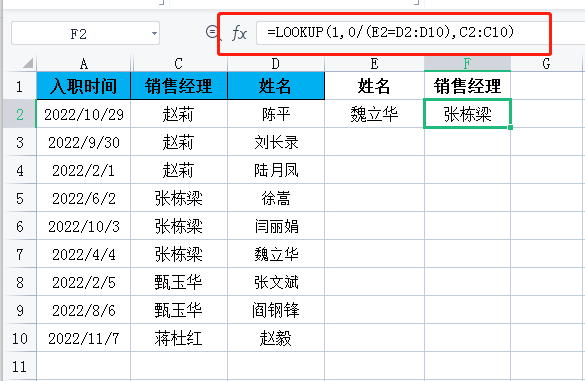The width and height of the screenshot is (585, 381).
Task: Click the fill handle of cell F2
Action: tap(510, 127)
